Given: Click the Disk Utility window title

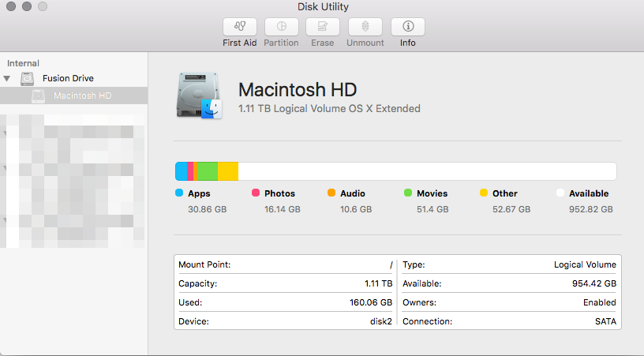Looking at the screenshot, I should point(323,6).
